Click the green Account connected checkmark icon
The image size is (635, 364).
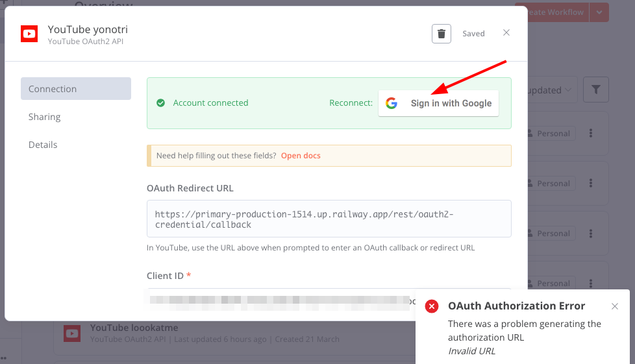tap(161, 103)
